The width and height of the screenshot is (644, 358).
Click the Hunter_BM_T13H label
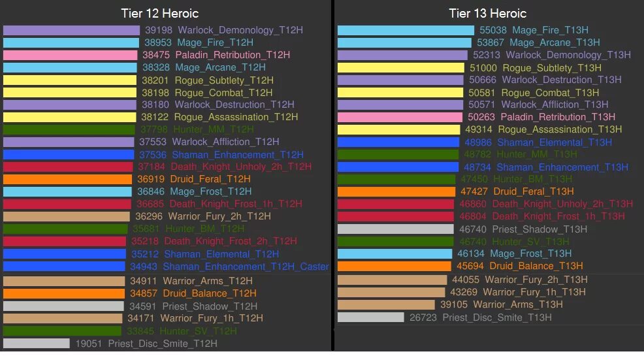point(533,179)
